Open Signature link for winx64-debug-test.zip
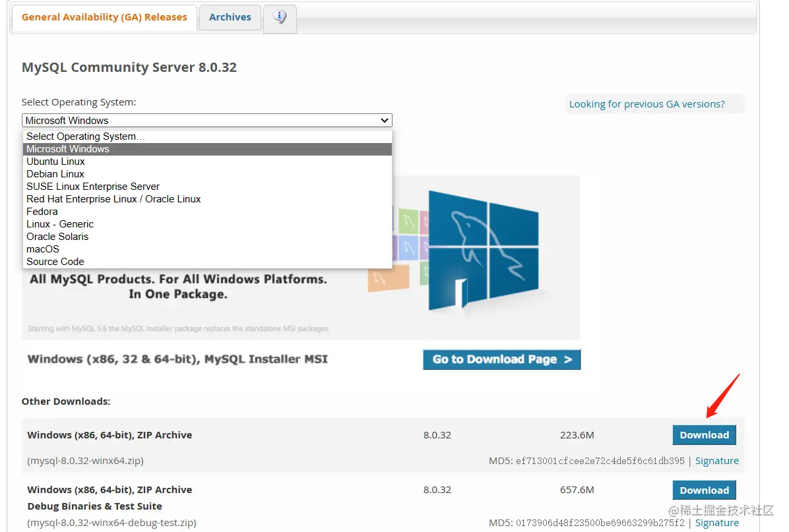 click(x=716, y=523)
